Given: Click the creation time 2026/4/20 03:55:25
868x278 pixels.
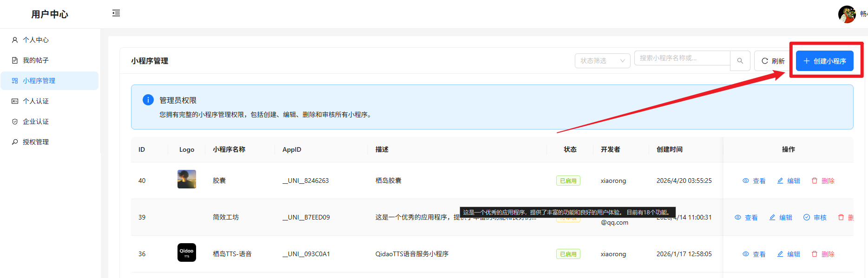Looking at the screenshot, I should click(684, 181).
